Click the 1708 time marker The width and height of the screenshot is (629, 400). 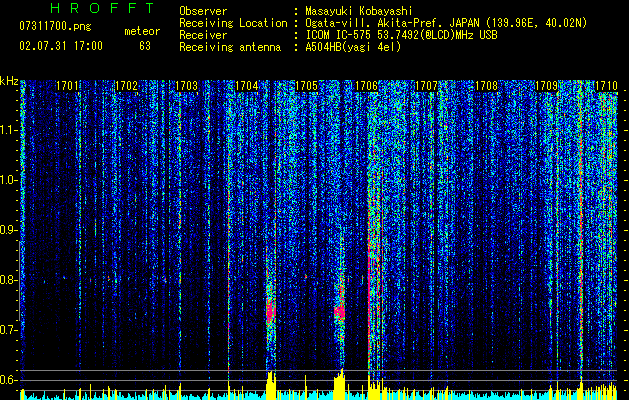pyautogui.click(x=487, y=86)
